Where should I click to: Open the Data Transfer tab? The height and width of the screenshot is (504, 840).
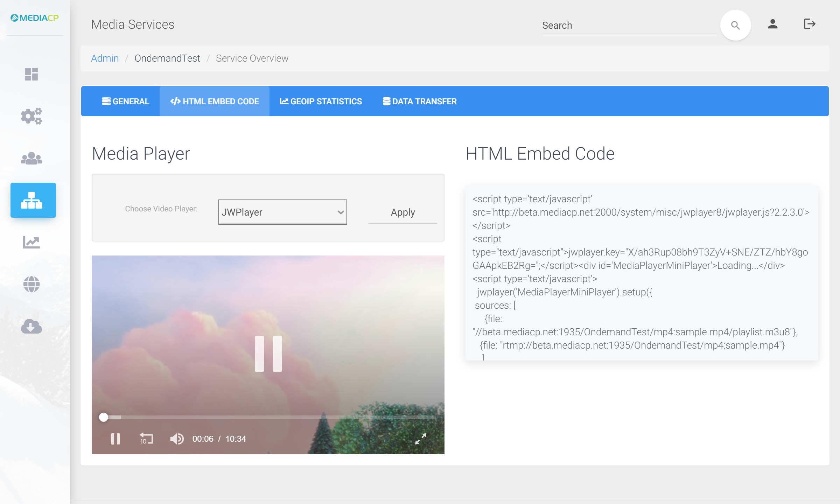(x=419, y=101)
